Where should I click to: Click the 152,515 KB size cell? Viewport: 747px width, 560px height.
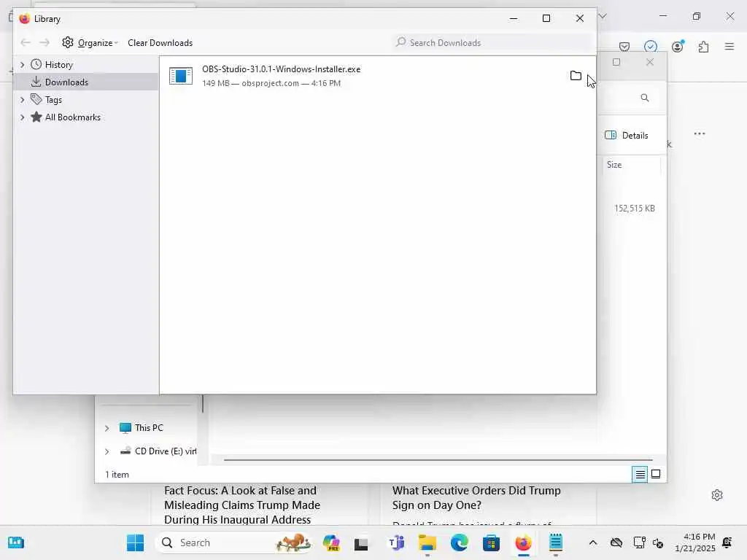click(x=634, y=209)
